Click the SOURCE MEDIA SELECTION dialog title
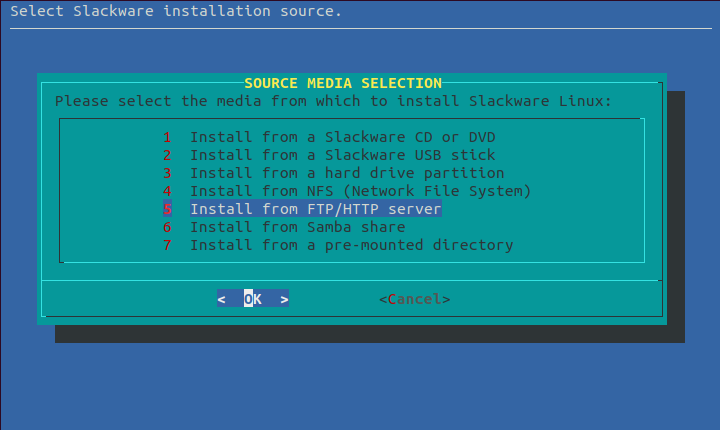 pos(343,83)
